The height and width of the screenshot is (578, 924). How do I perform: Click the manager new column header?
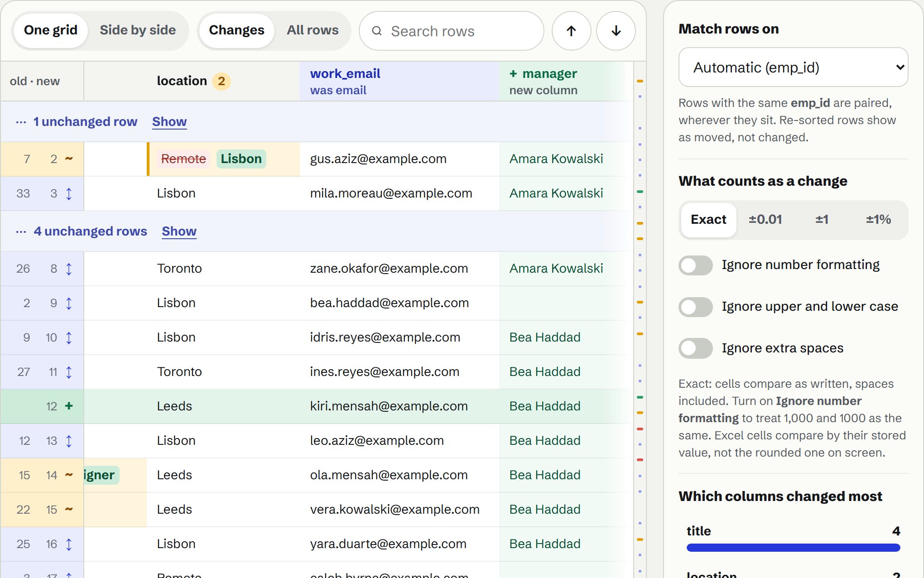(x=566, y=81)
